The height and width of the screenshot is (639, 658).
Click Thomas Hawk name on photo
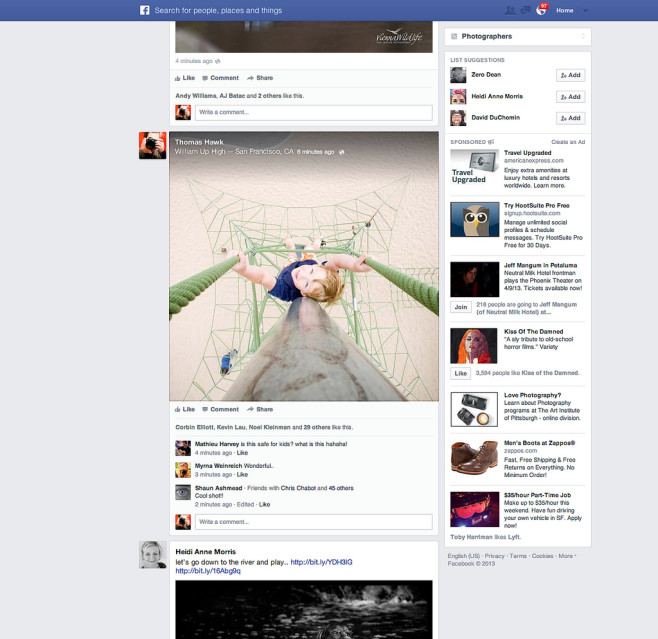199,142
